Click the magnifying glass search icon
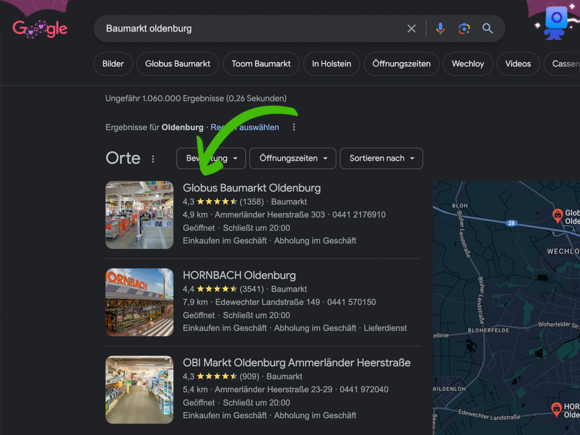This screenshot has height=435, width=580. pyautogui.click(x=488, y=28)
